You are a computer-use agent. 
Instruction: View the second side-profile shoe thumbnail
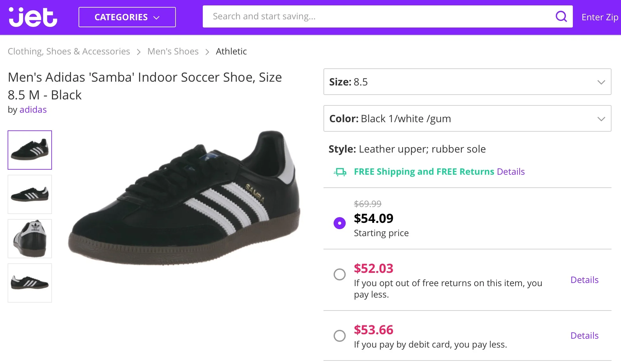click(x=30, y=194)
